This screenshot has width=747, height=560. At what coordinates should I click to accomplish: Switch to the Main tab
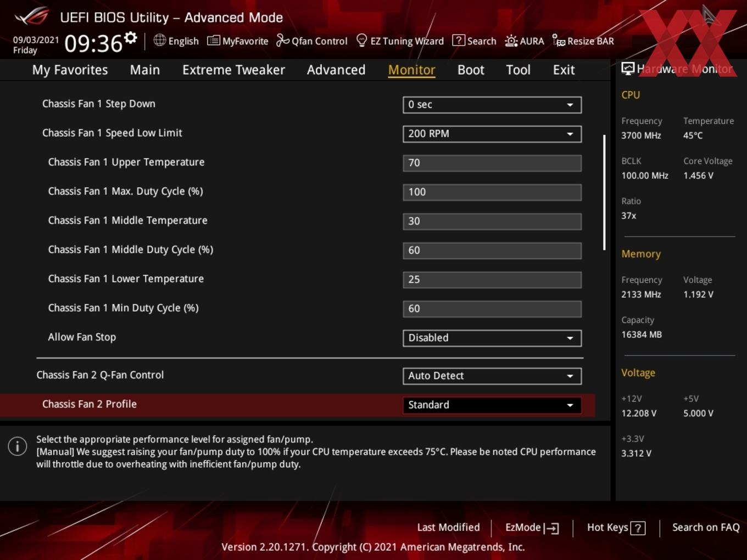click(145, 70)
